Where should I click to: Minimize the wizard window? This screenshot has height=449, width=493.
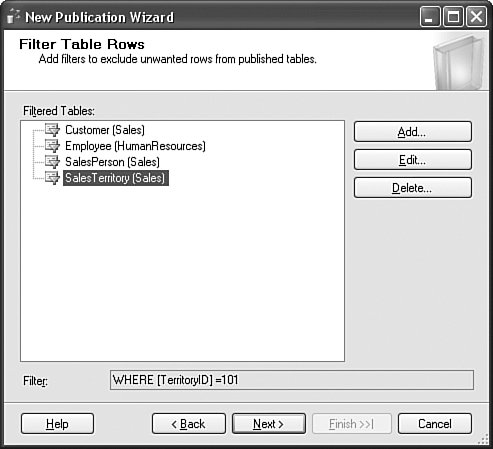pos(430,16)
